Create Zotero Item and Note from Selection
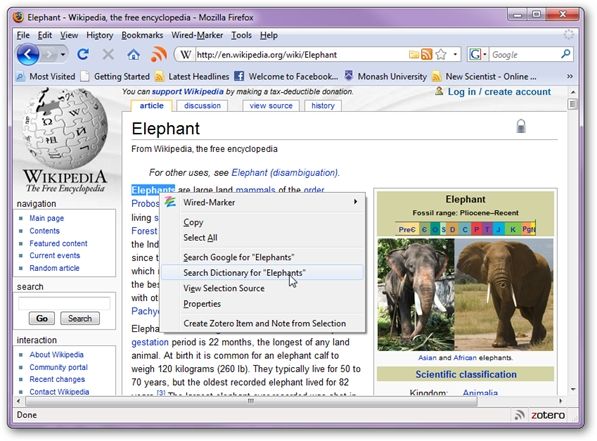597x441 pixels. click(x=263, y=323)
